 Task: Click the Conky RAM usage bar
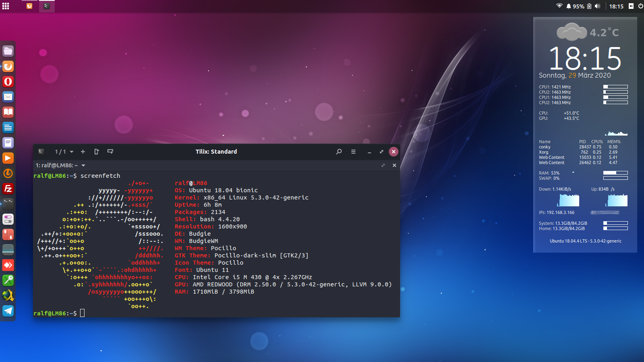tap(615, 173)
